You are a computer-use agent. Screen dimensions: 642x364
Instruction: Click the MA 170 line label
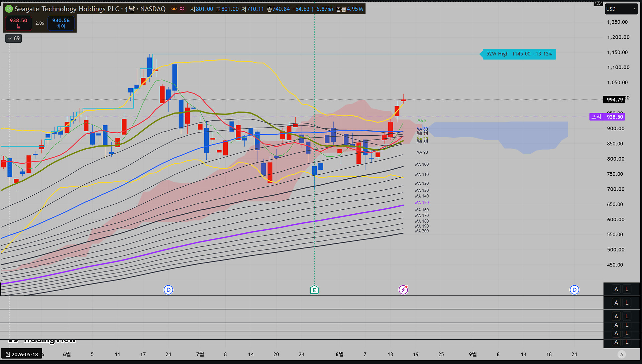pos(422,216)
